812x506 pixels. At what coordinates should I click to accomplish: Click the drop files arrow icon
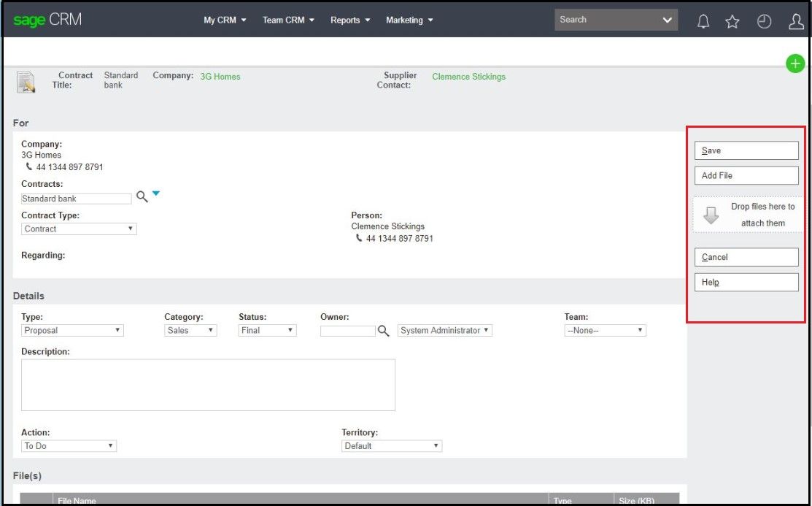point(711,215)
